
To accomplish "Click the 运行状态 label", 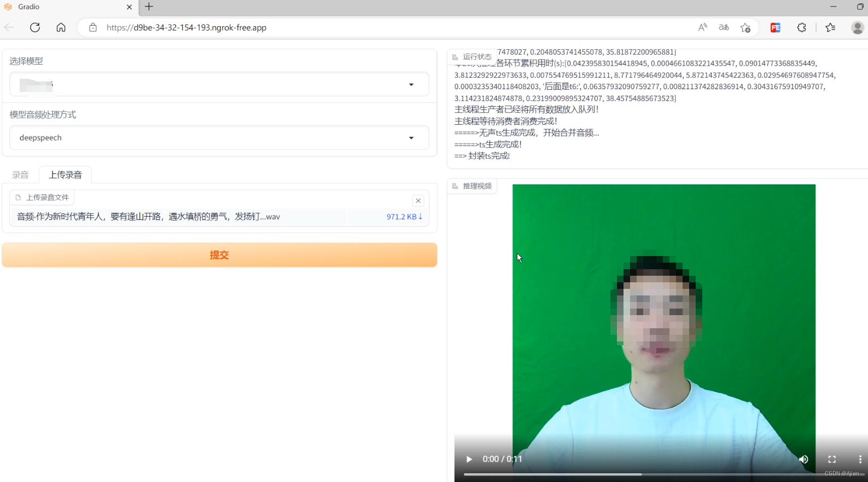I will point(472,57).
